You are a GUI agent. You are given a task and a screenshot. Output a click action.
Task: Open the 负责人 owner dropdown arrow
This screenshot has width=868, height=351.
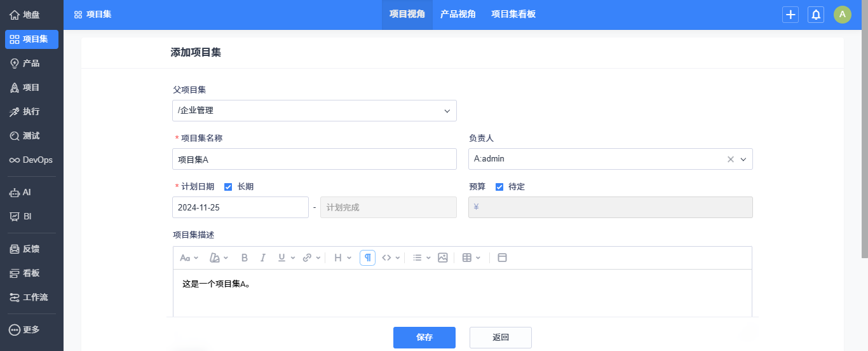743,160
